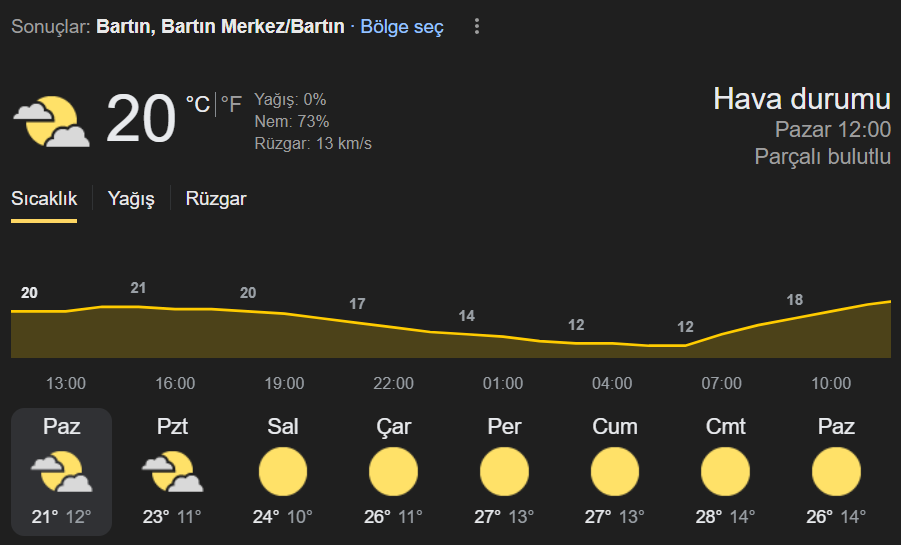Select Friday (Cum) sunny forecast icon
Screen dimensions: 901x545
(x=615, y=472)
